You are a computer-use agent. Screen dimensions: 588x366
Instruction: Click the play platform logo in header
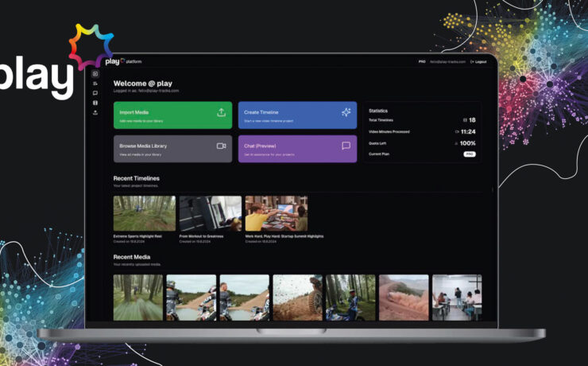123,61
